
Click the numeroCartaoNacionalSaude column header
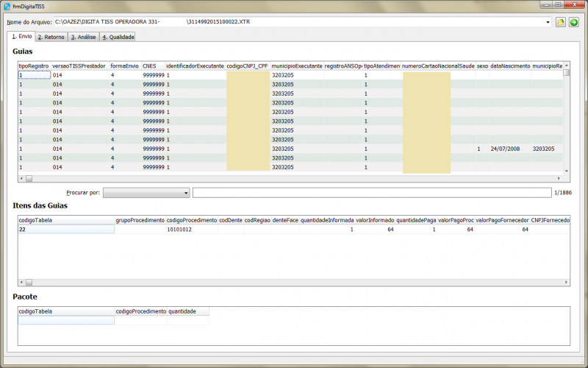click(438, 66)
